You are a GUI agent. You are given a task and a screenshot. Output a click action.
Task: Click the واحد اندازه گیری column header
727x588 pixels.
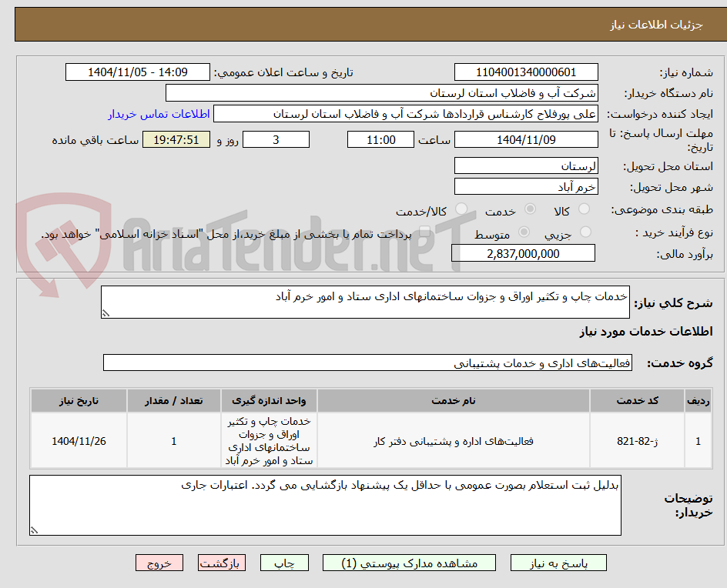point(269,401)
